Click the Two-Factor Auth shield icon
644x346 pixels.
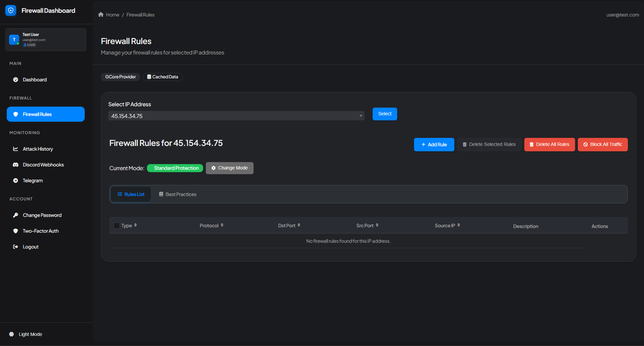[15, 231]
